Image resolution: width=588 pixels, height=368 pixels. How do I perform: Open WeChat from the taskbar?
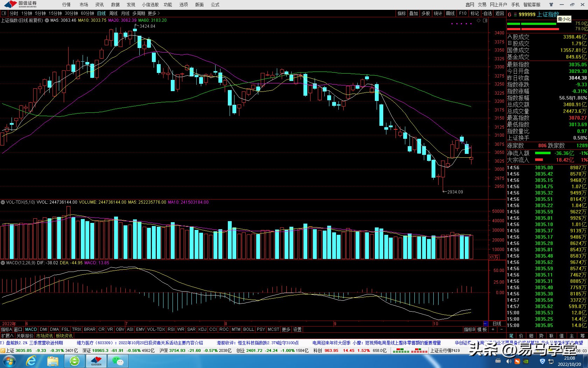[118, 361]
